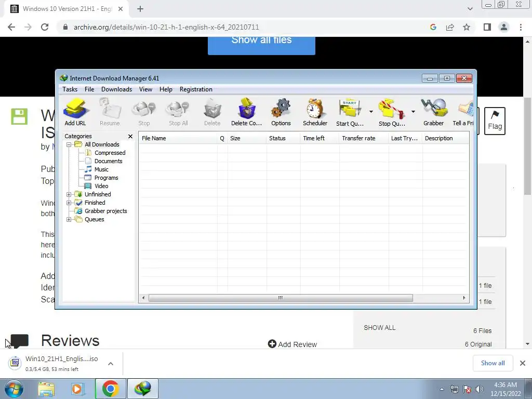This screenshot has height=399, width=532.
Task: Click the Delete toolbar icon
Action: (x=212, y=112)
